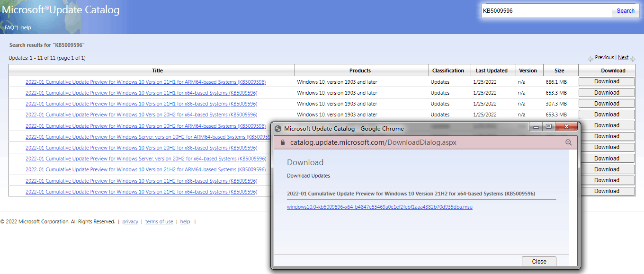This screenshot has width=644, height=274.
Task: Click the Search button
Action: 626,10
